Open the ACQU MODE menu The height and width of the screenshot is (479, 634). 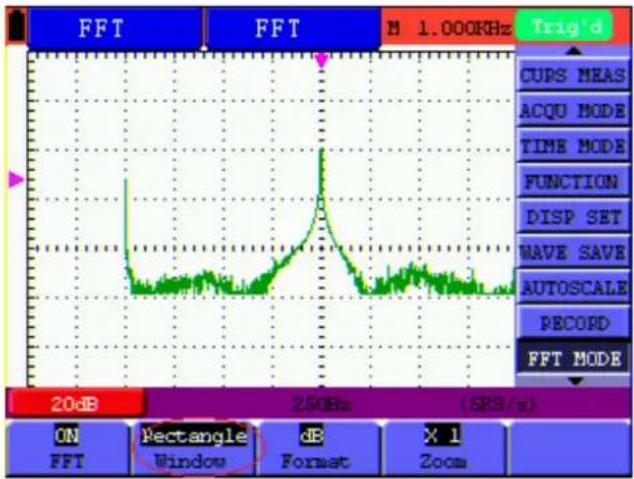pyautogui.click(x=573, y=110)
